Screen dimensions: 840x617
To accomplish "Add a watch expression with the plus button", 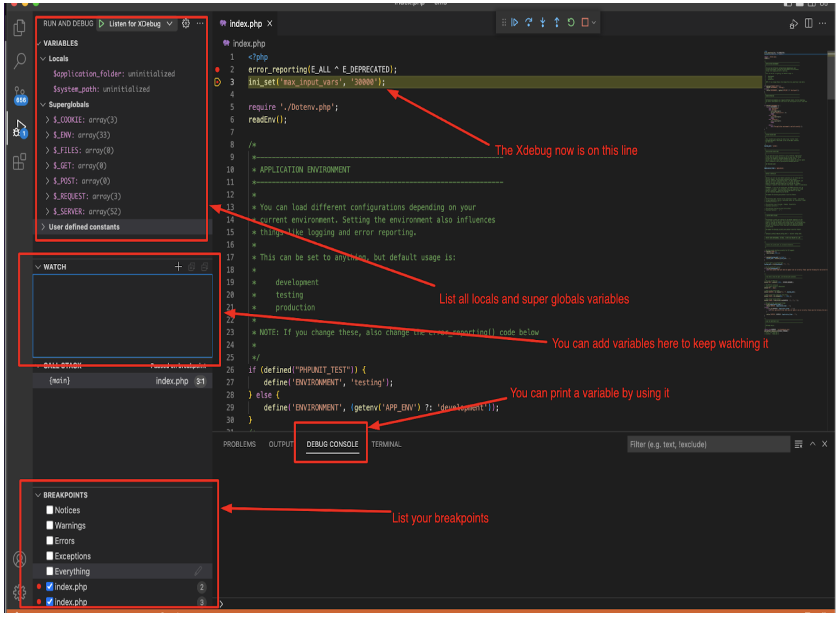I will coord(178,267).
